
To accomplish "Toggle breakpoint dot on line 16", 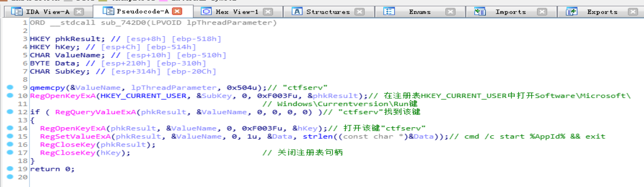I will click(10, 145).
